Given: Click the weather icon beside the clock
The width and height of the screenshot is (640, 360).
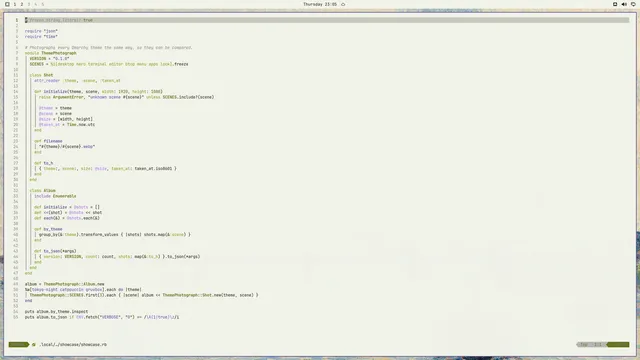Looking at the screenshot, I should [x=343, y=4].
